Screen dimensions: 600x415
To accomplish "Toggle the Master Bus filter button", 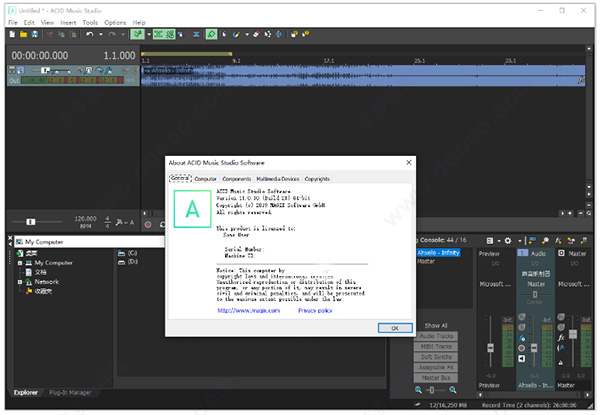I will (x=436, y=378).
